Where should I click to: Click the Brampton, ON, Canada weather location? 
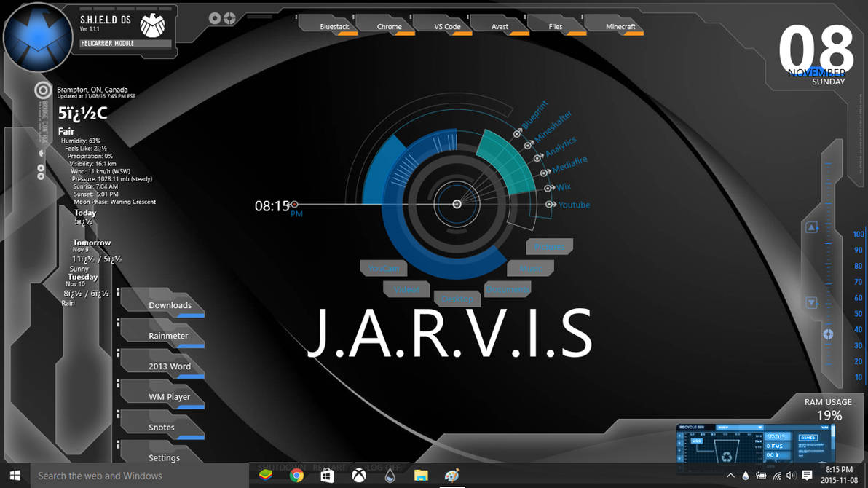[x=92, y=89]
